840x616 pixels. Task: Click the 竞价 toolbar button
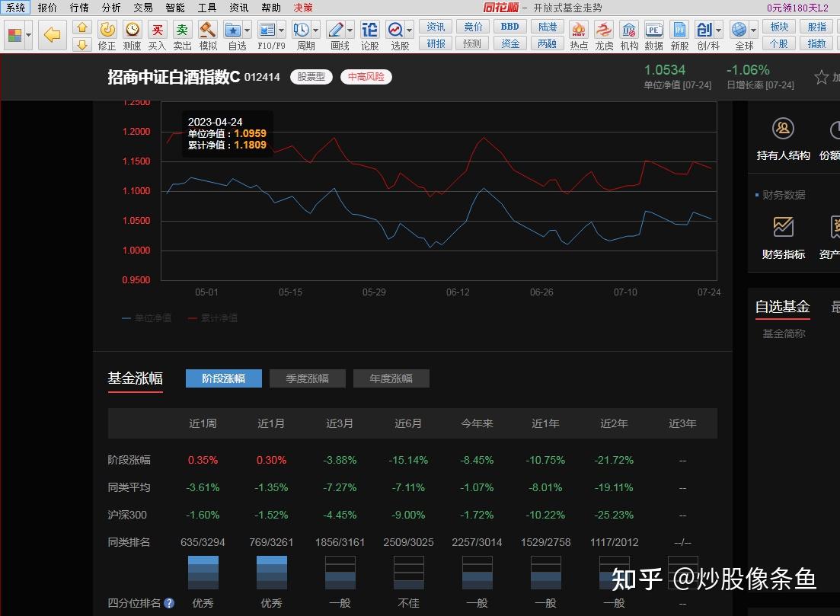472,27
